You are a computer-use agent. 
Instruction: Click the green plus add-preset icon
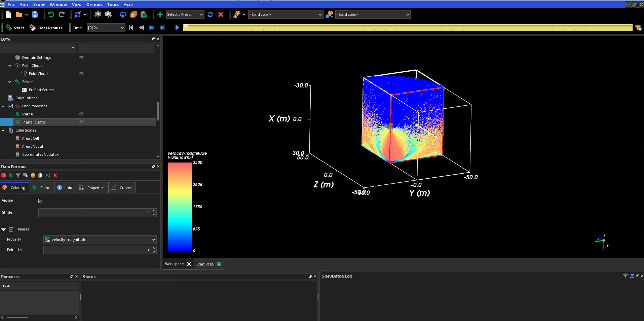(x=160, y=14)
